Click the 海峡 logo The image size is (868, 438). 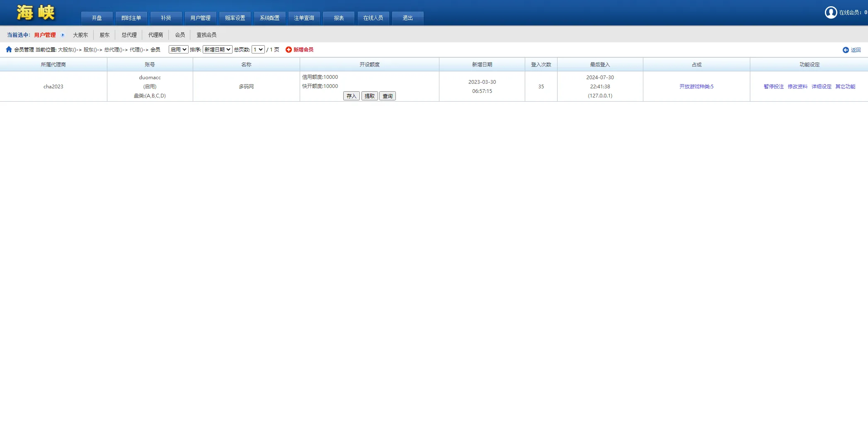36,13
